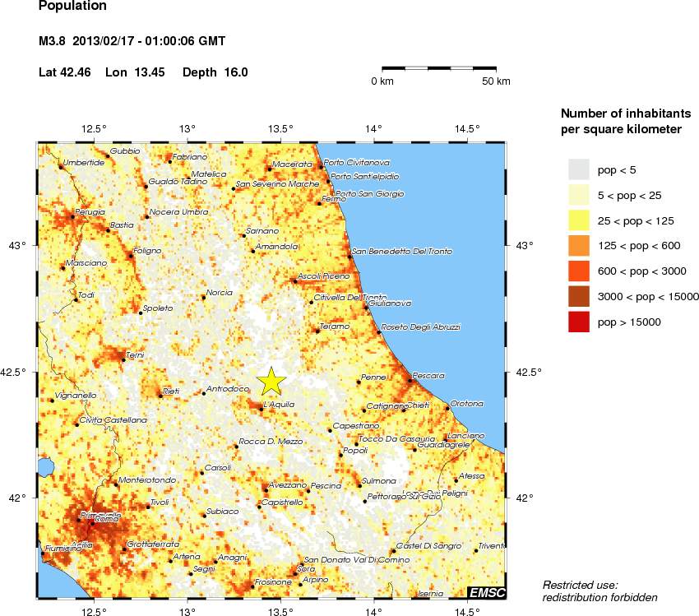This screenshot has width=699, height=616.
Task: Click the distance scale bar
Action: tap(439, 68)
